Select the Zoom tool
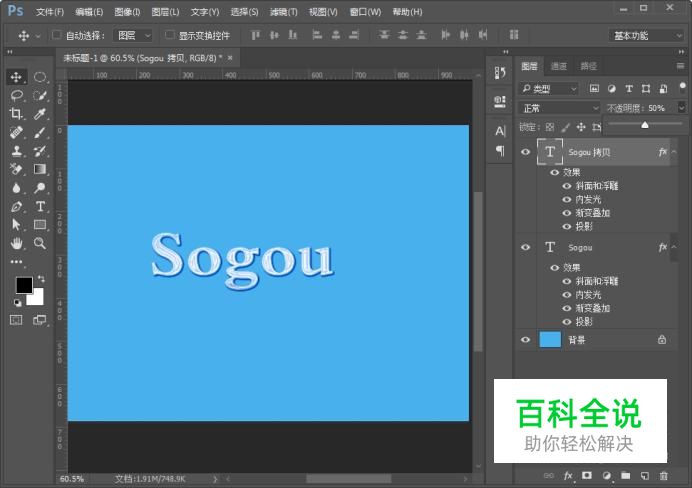The height and width of the screenshot is (488, 692). (40, 243)
